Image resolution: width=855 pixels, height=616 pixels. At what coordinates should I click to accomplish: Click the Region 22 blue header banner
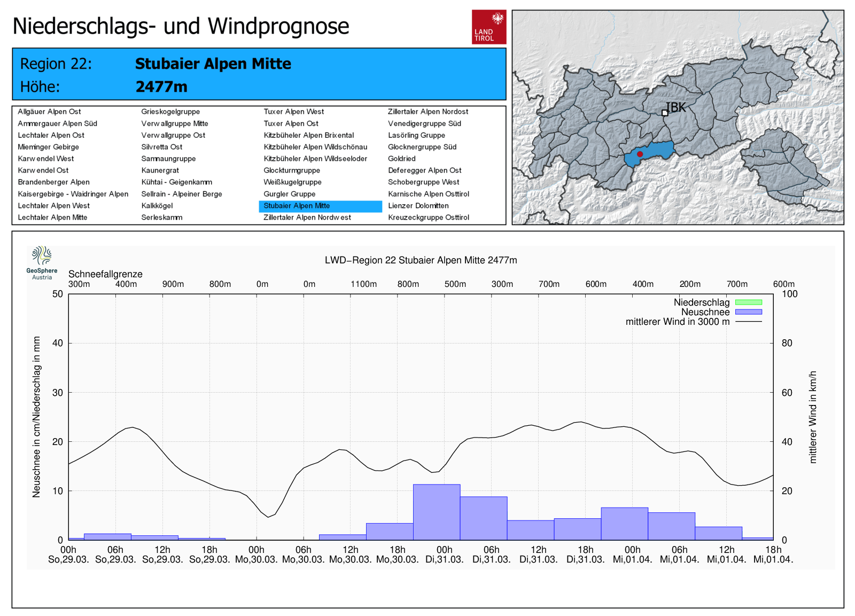pos(259,74)
